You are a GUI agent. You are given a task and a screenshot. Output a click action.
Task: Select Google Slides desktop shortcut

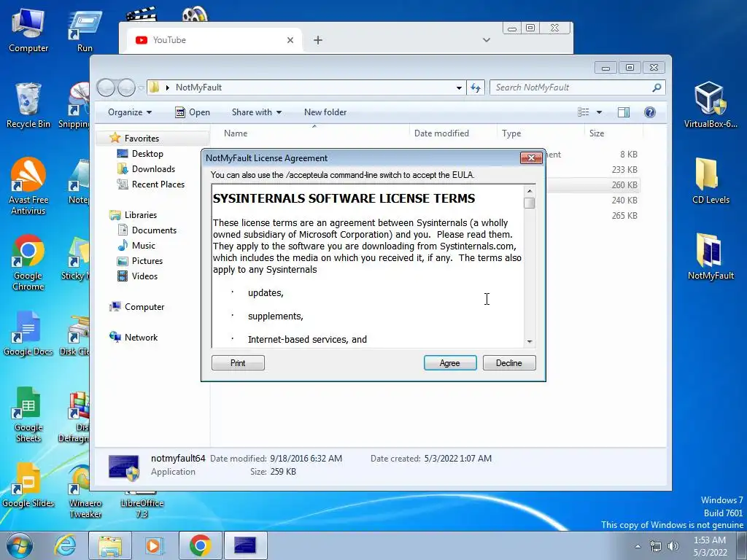click(28, 485)
